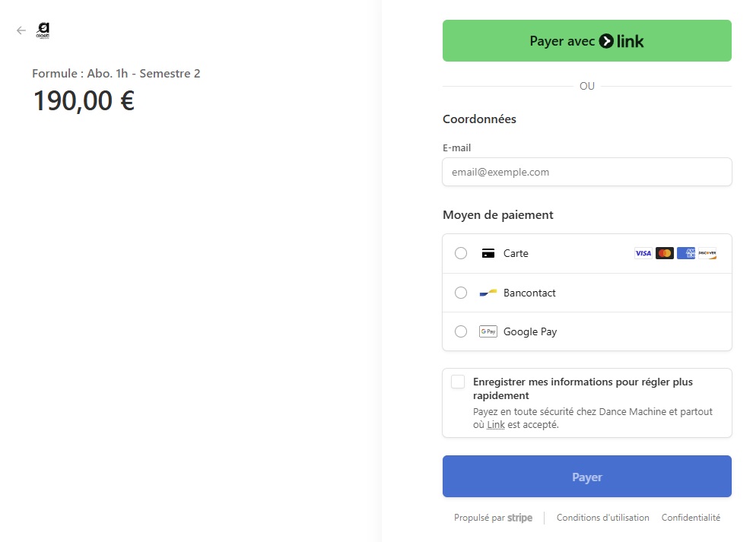Focus the E-mail input field
Viewport: 756px width, 542px height.
[x=586, y=172]
